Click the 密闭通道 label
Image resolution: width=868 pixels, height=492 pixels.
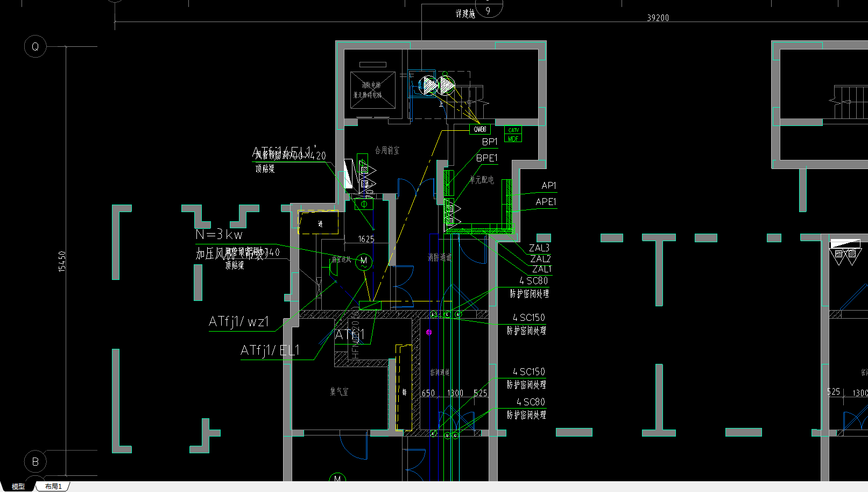click(440, 372)
